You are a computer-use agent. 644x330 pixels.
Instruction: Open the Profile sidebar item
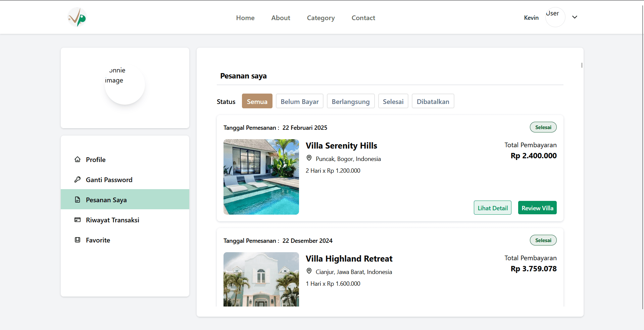tap(125, 160)
